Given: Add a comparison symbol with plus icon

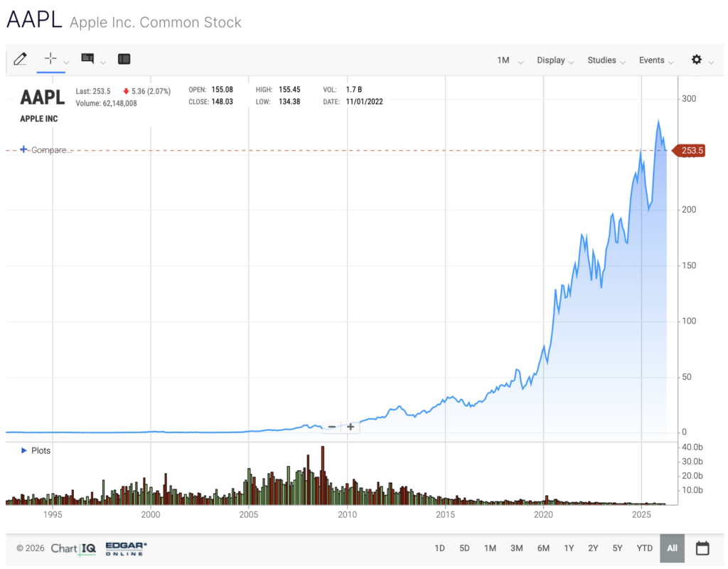Looking at the screenshot, I should tap(23, 149).
